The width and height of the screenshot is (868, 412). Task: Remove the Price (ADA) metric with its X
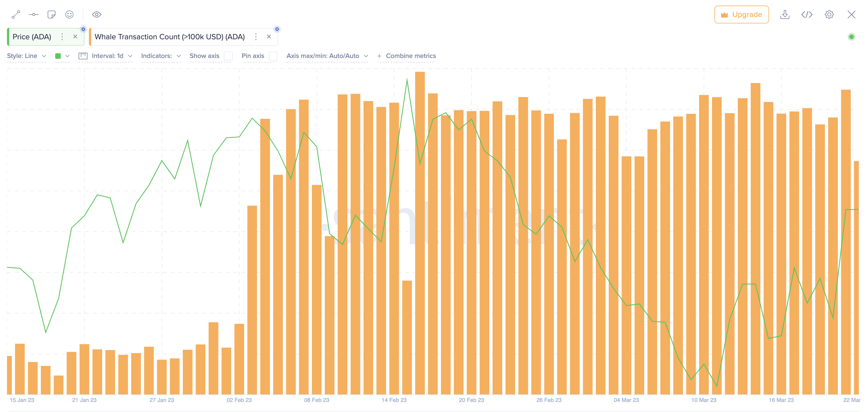76,37
